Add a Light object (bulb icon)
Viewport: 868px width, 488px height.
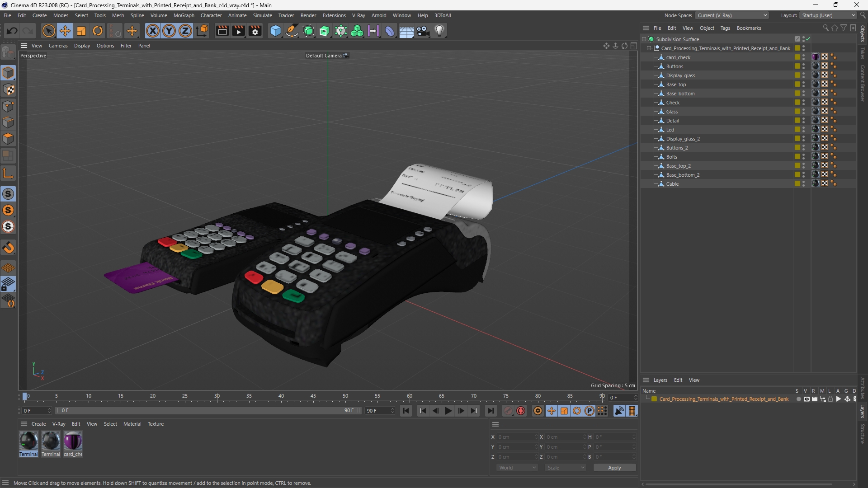click(x=439, y=31)
